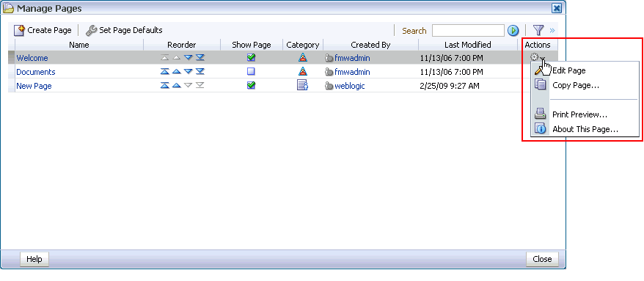Open the New Page link
The image size is (644, 281).
coord(34,86)
